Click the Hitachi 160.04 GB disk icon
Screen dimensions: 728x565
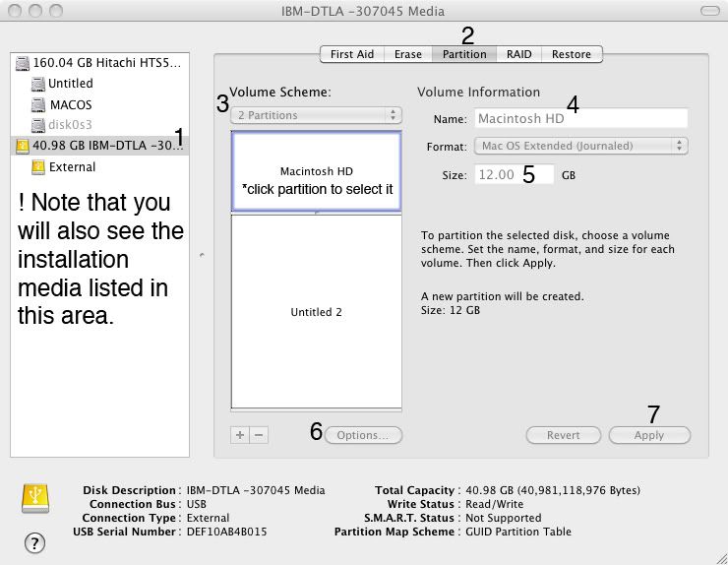(23, 63)
